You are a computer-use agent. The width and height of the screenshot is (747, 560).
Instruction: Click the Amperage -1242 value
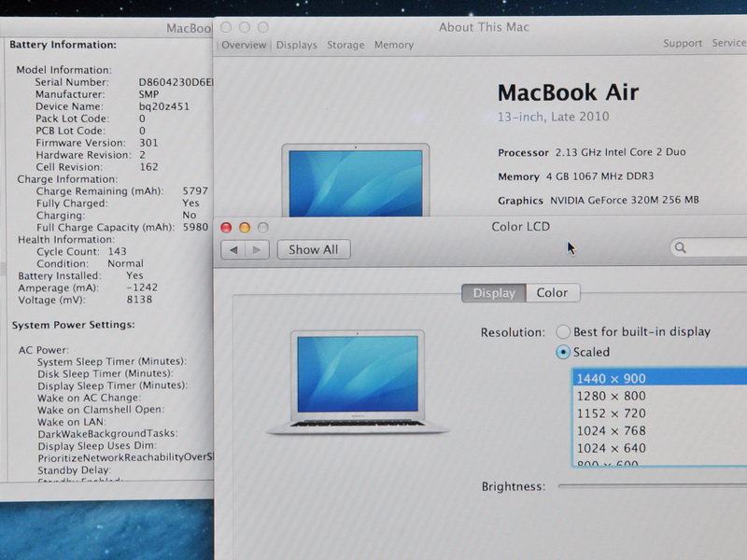pos(142,287)
